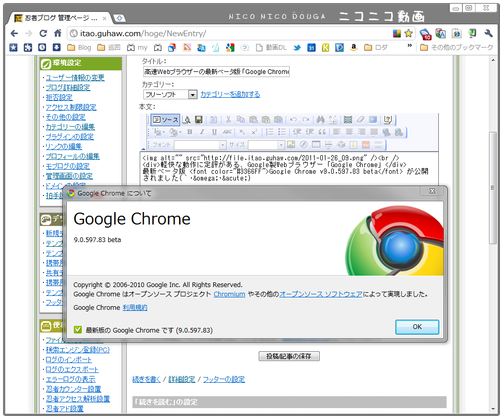This screenshot has height=420, width=504.
Task: Open the text color dropdown arrow
Action: click(164, 132)
